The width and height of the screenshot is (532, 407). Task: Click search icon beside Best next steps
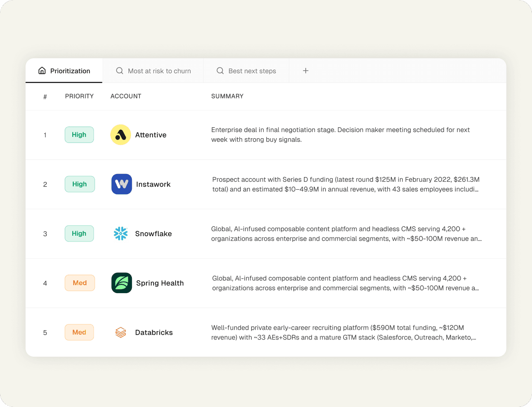[220, 71]
